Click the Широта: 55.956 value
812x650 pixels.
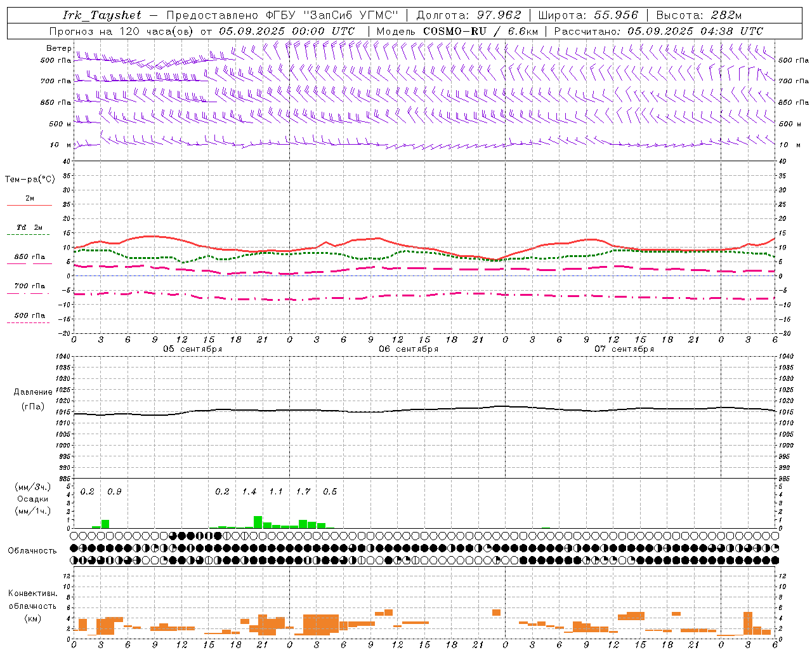click(x=588, y=15)
